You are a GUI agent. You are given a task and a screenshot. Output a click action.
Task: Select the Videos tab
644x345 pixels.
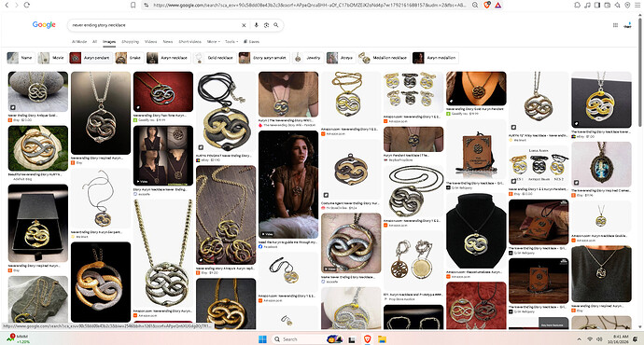[x=150, y=41]
